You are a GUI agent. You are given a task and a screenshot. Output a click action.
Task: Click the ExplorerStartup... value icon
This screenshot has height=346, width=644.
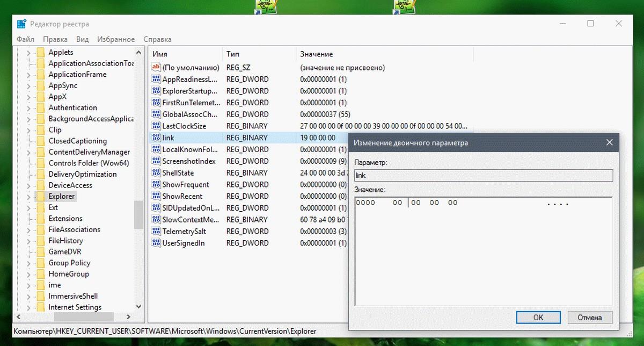(156, 91)
